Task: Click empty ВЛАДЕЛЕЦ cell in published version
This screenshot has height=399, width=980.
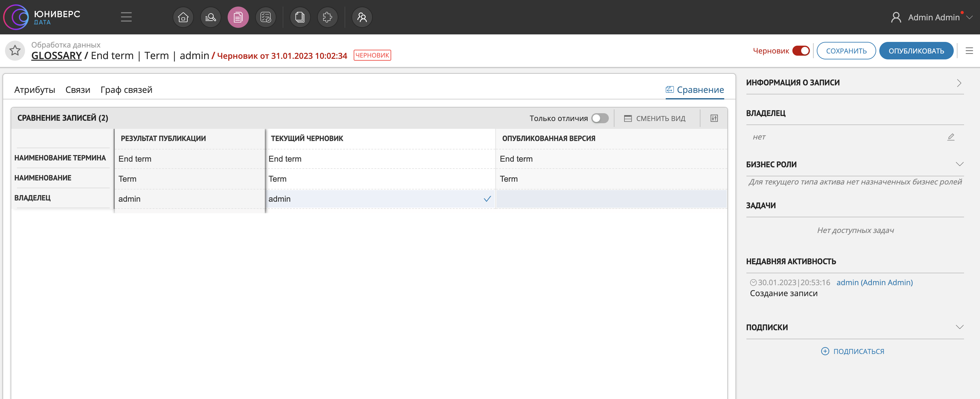Action: [611, 199]
